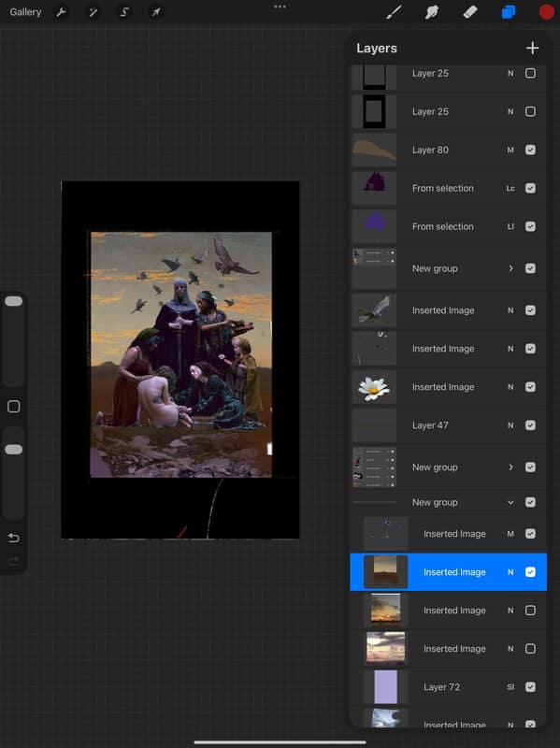This screenshot has width=560, height=748.
Task: Select the Smudge tool
Action: click(432, 12)
